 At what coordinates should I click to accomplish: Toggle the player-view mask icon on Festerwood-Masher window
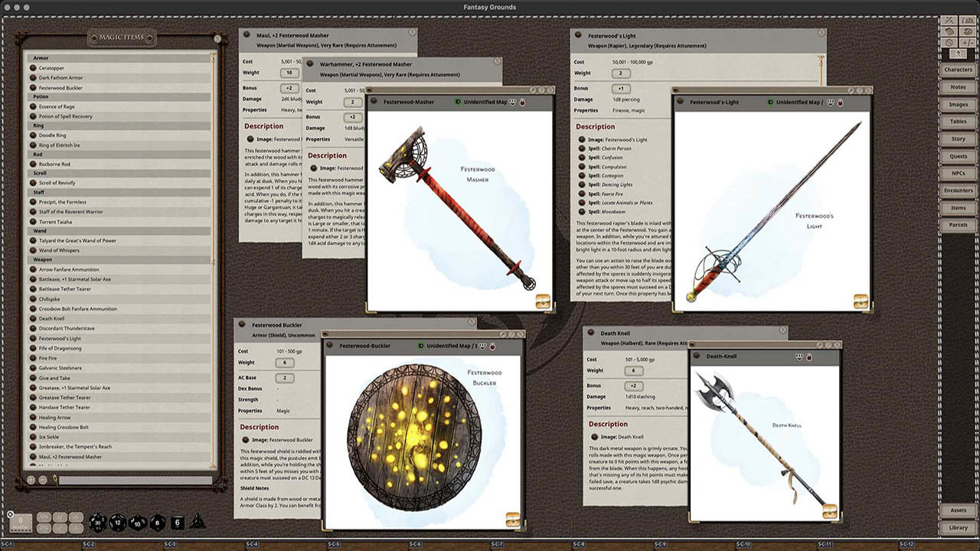[x=513, y=103]
